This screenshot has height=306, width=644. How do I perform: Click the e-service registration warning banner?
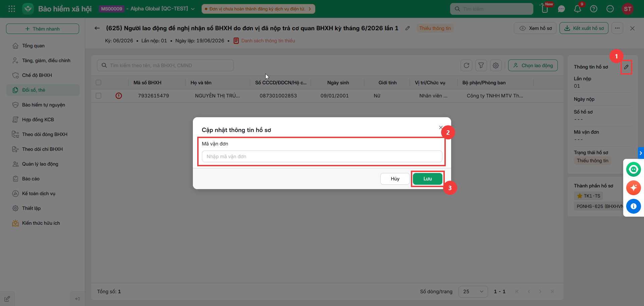coord(258,9)
